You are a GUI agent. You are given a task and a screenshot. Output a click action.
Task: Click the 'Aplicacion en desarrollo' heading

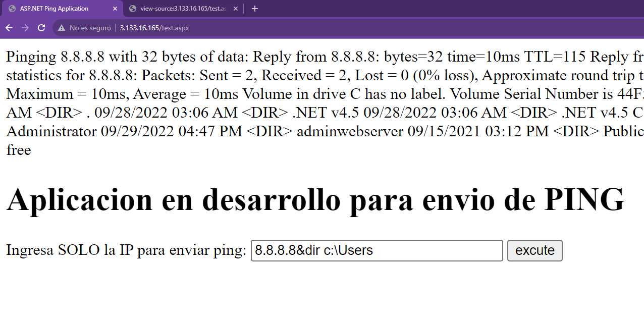click(315, 199)
